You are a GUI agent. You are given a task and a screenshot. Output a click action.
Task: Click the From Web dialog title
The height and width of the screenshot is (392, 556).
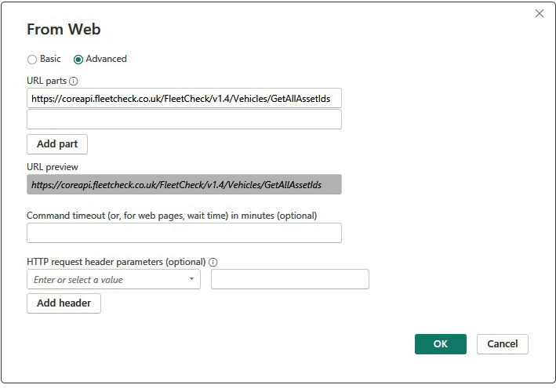pyautogui.click(x=64, y=30)
